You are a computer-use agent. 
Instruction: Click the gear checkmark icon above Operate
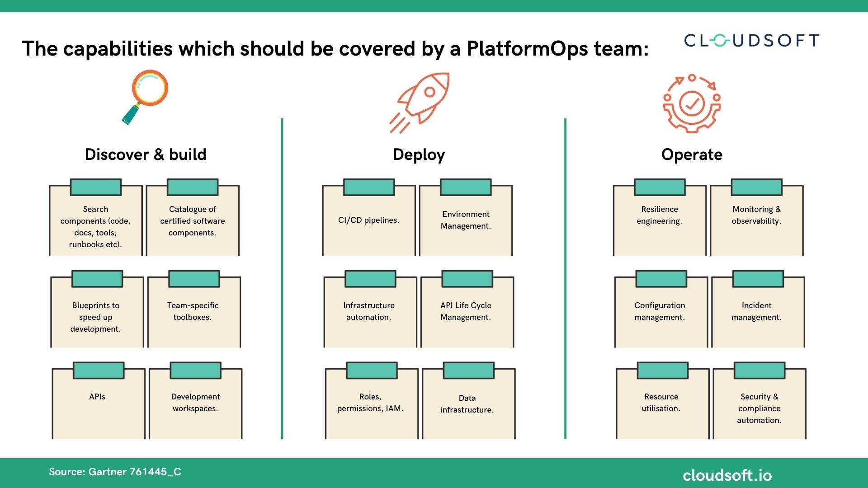point(692,103)
